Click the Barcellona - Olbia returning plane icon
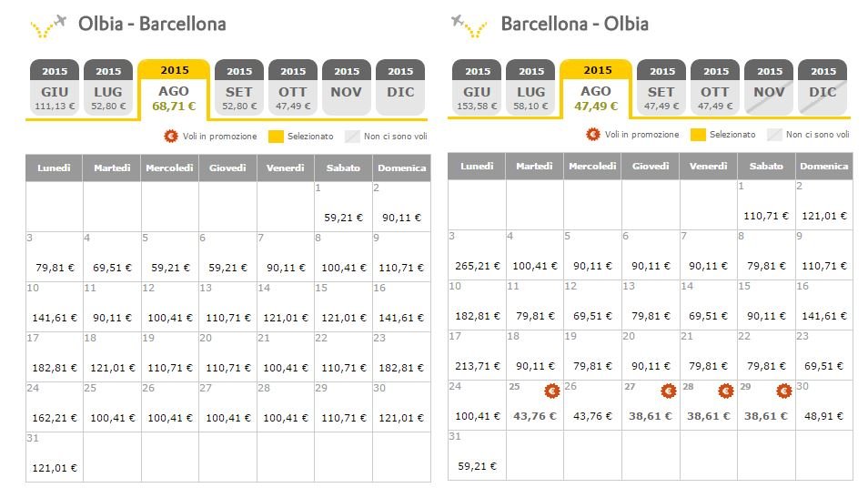Viewport: 868px width, 488px height. click(469, 26)
